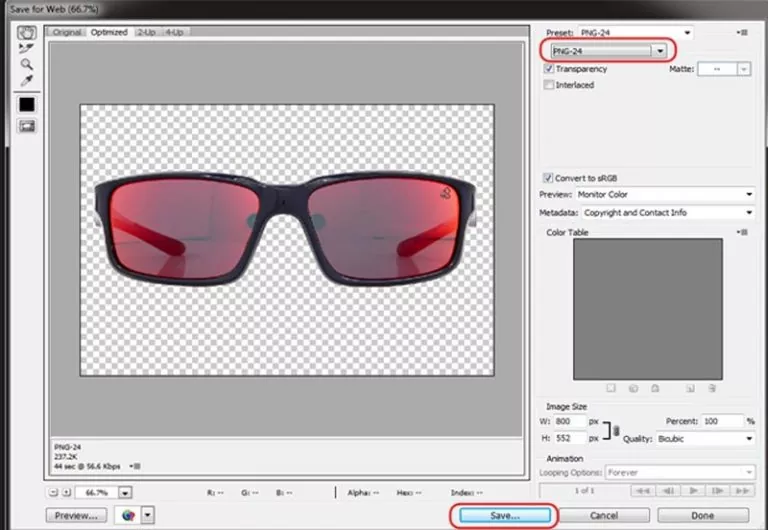The height and width of the screenshot is (530, 768).
Task: Jump to last animation frame
Action: coord(743,490)
